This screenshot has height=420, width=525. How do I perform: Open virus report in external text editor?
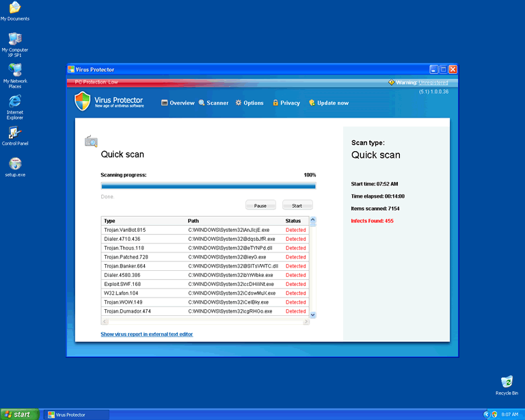click(147, 334)
